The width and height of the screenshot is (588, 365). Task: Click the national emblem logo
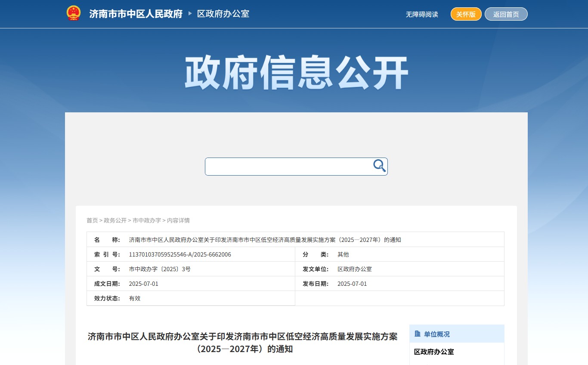click(x=74, y=13)
